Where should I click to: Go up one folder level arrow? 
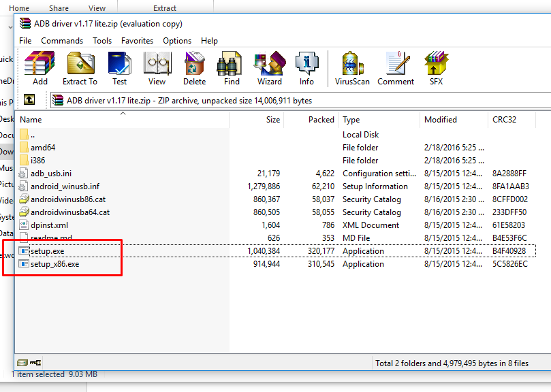[29, 100]
